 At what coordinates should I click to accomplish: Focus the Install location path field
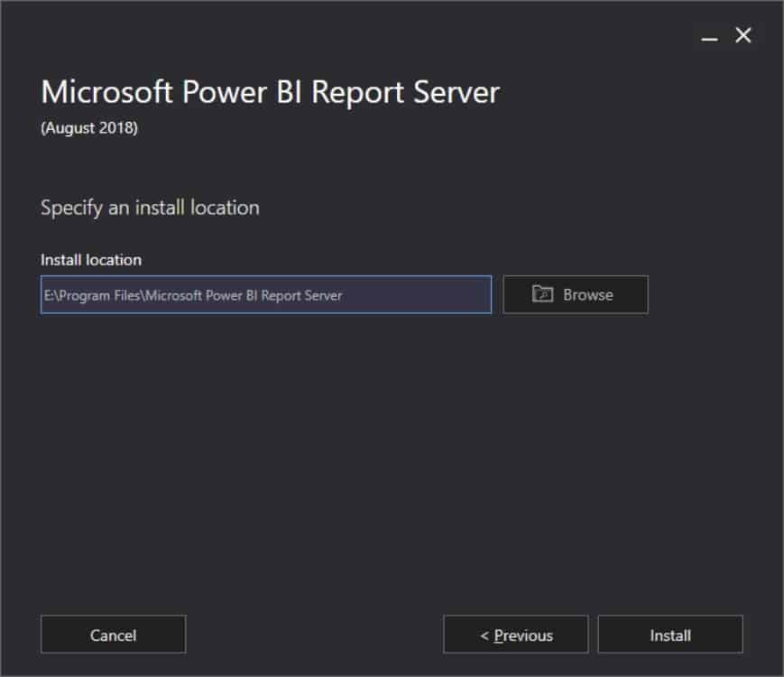[266, 294]
